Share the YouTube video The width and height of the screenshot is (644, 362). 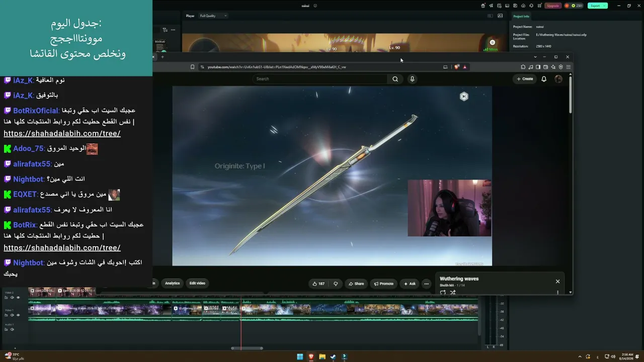356,284
